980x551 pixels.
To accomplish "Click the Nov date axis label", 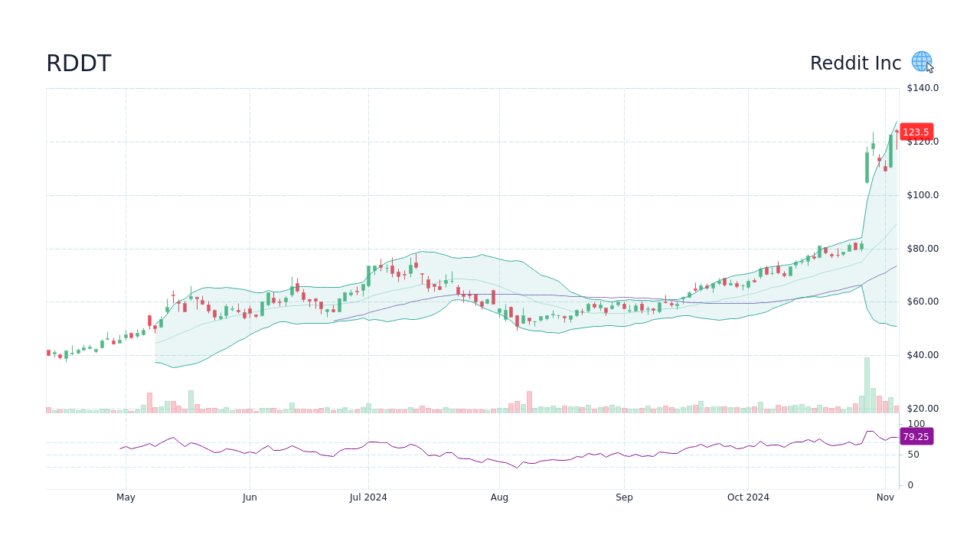I will click(x=885, y=497).
